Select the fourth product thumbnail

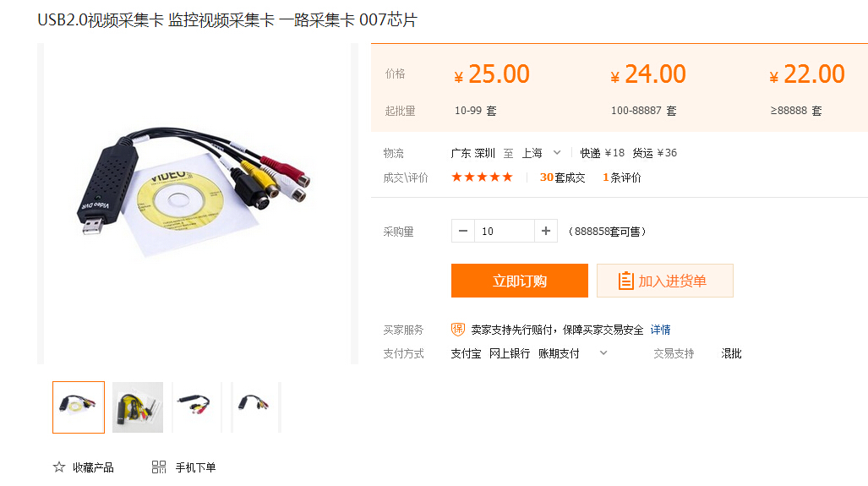256,407
